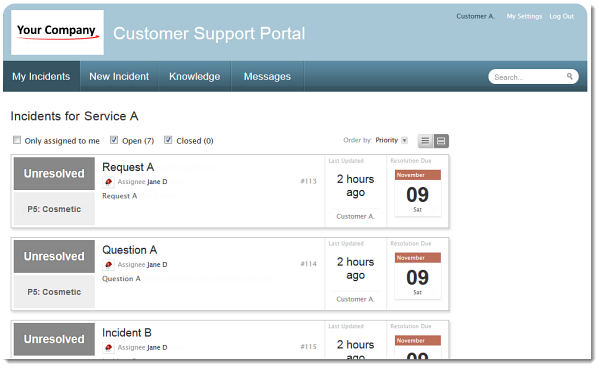This screenshot has height=368, width=600.
Task: Open Question A resolution due calendar
Action: click(x=417, y=276)
